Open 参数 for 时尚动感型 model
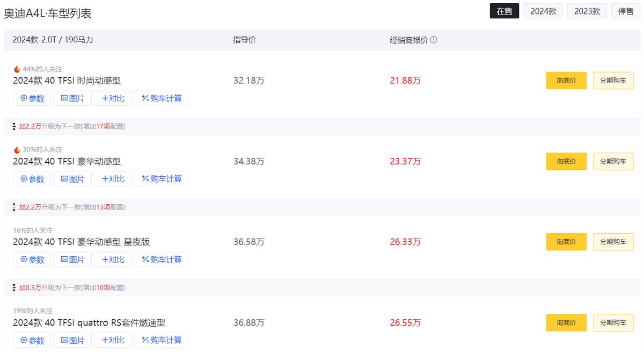 pos(32,98)
